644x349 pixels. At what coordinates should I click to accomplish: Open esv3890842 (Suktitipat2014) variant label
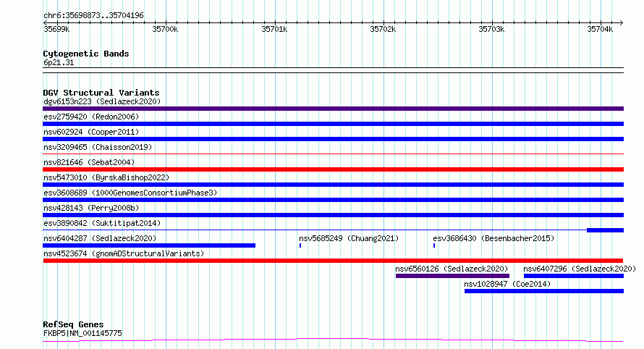[102, 223]
